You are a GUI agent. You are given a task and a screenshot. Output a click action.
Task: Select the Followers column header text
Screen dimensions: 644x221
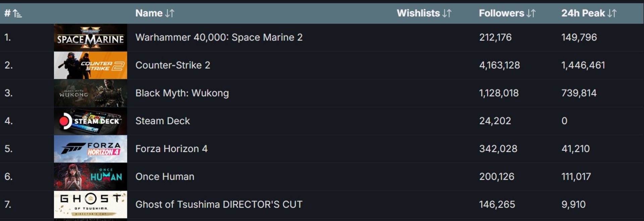[501, 13]
